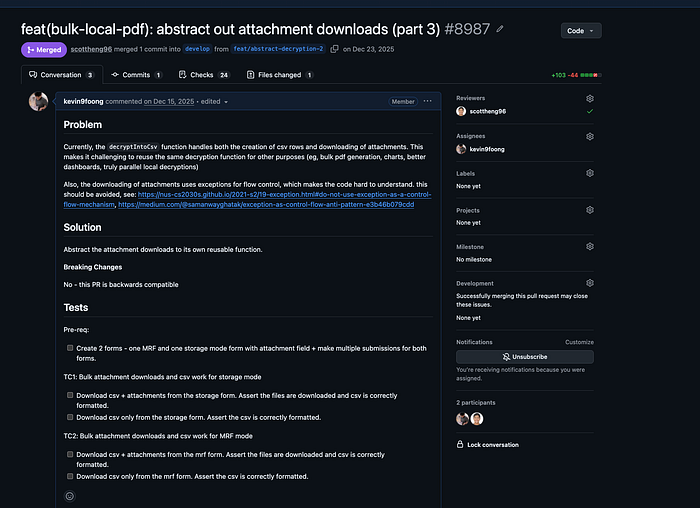This screenshot has width=700, height=508.
Task: Click kevin9foong comment author name
Action: point(83,101)
